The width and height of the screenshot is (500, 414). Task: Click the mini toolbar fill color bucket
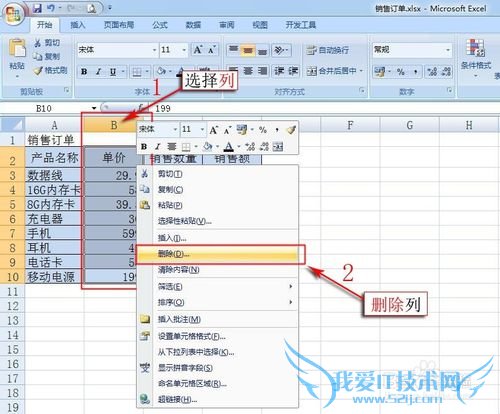click(208, 146)
